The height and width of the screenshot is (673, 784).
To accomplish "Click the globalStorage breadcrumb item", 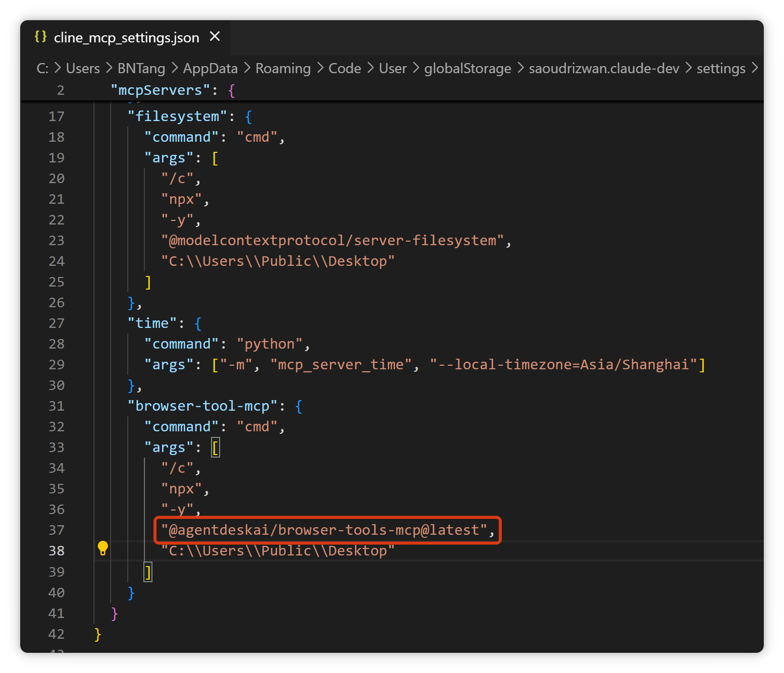I will [x=467, y=68].
